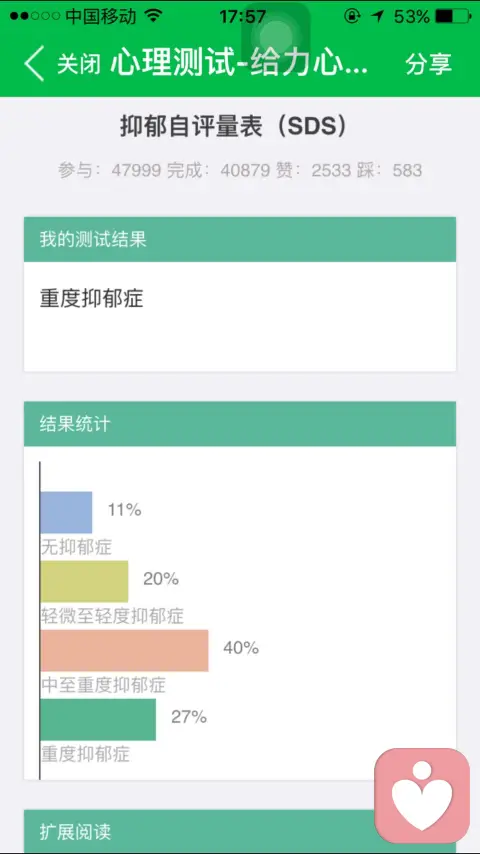Tap the location arrow status icon
The height and width of the screenshot is (854, 480).
[x=378, y=16]
